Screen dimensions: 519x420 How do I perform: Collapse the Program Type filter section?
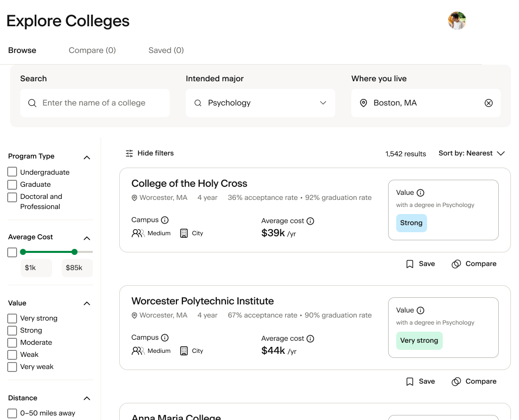[x=87, y=157]
